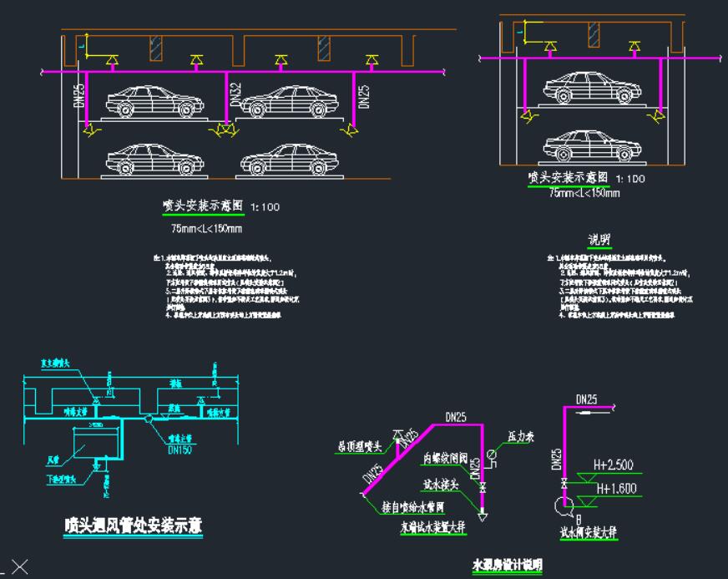Image resolution: width=728 pixels, height=579 pixels.
Task: Select the horizontal DN25 label above 压力表
Action: pos(456,417)
